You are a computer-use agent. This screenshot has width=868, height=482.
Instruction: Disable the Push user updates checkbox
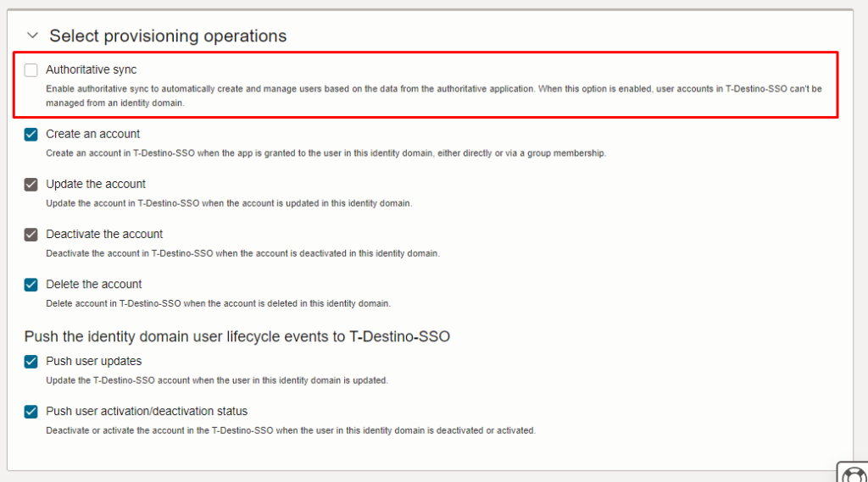tap(31, 362)
